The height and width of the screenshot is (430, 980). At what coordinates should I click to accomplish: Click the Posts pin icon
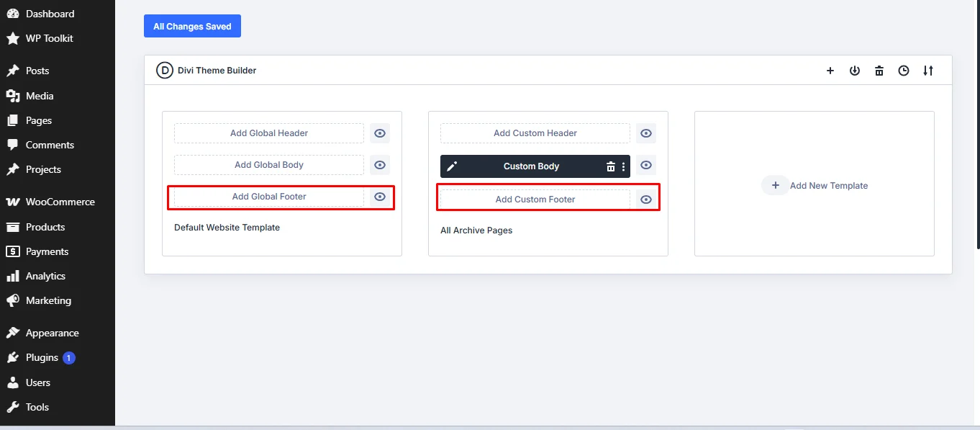[x=12, y=71]
